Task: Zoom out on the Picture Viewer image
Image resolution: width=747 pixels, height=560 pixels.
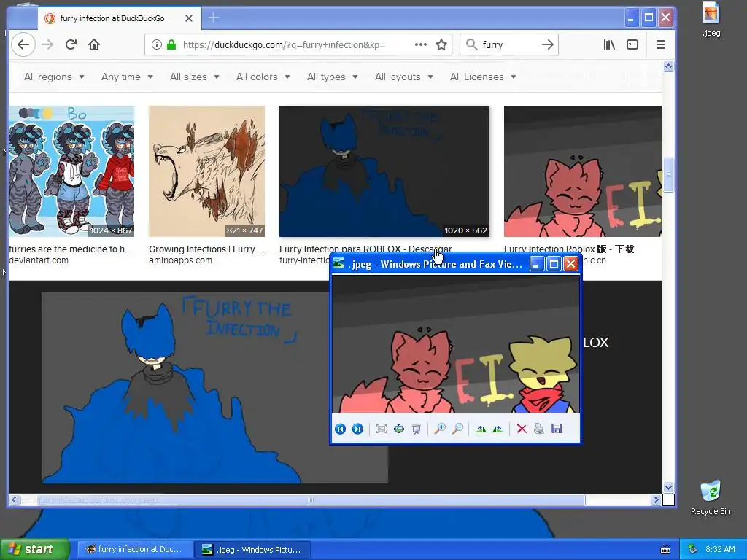Action: click(457, 429)
